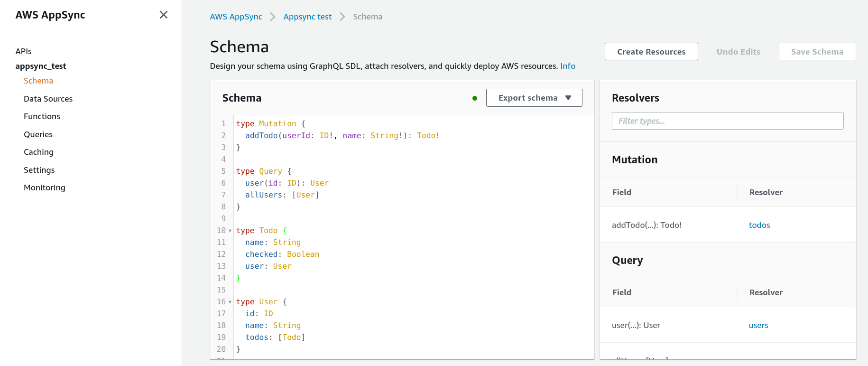868x366 pixels.
Task: Open Data Sources in sidebar
Action: (48, 99)
